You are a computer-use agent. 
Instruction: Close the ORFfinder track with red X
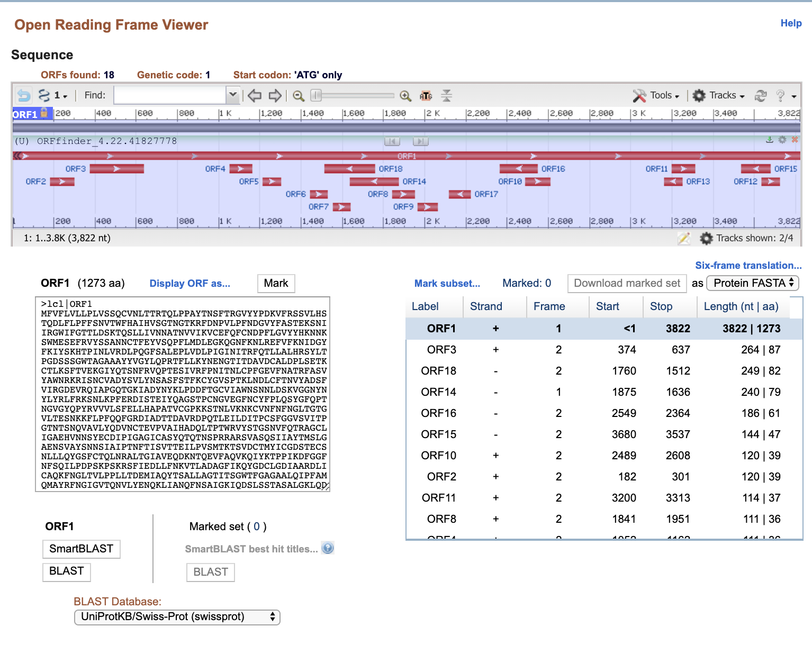(795, 140)
